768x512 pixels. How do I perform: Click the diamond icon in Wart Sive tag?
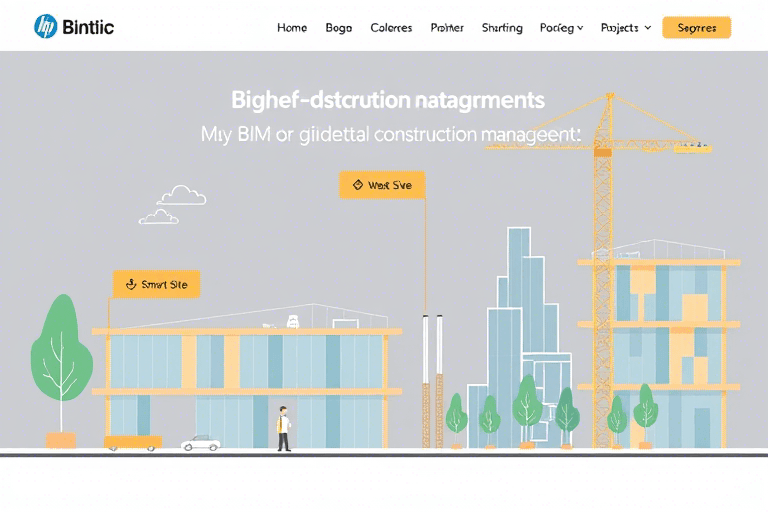point(356,185)
